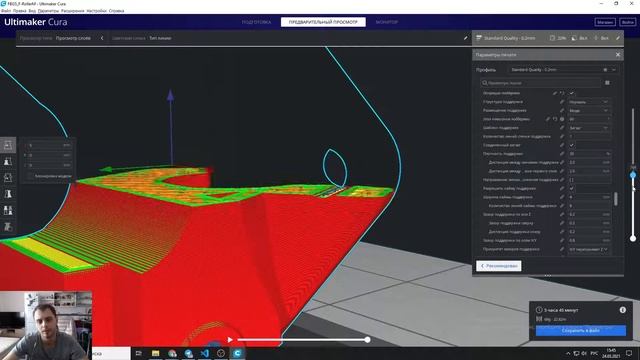Select ПРЕДВАРИТЕЛЬНЫЙ ПРОСМОТР tab

tap(323, 22)
